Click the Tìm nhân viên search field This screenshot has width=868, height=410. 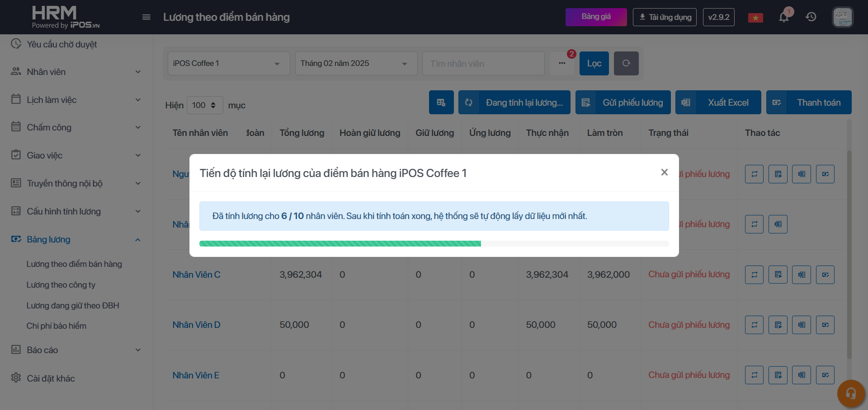[x=483, y=63]
